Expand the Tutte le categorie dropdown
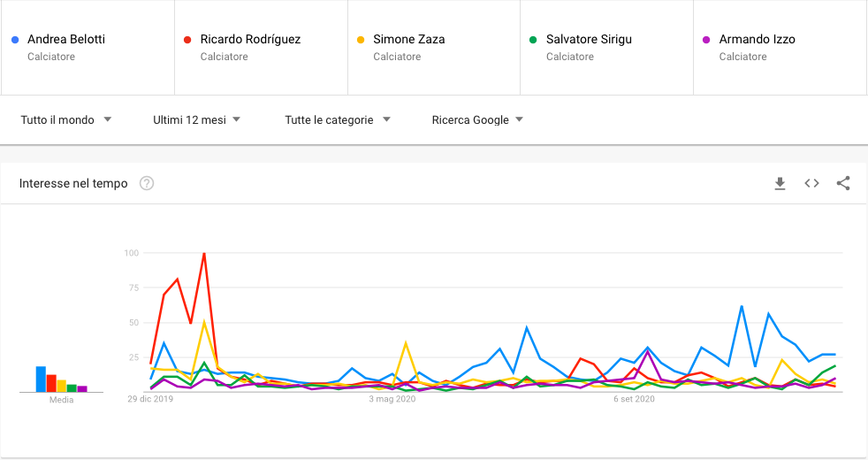 pos(338,119)
